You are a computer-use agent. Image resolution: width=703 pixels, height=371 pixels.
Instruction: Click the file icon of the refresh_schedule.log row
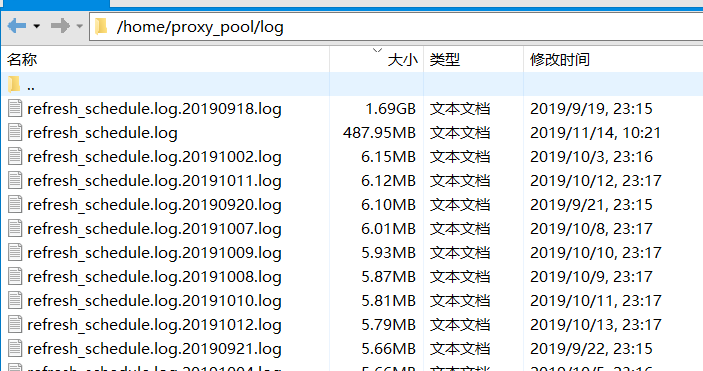[x=15, y=133]
